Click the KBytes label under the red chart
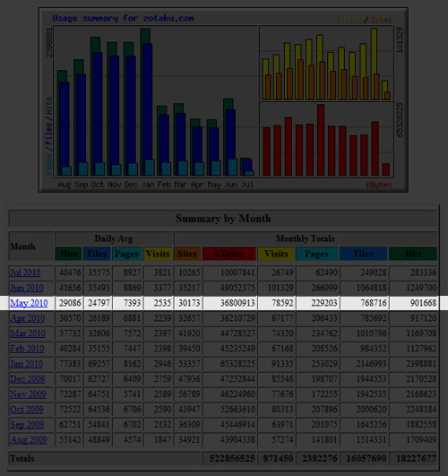Screen dimensions: 448x476 click(x=379, y=185)
